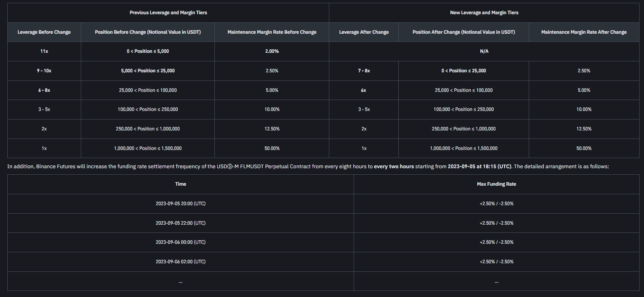
Task: Select the 11x leverage cell
Action: click(44, 51)
